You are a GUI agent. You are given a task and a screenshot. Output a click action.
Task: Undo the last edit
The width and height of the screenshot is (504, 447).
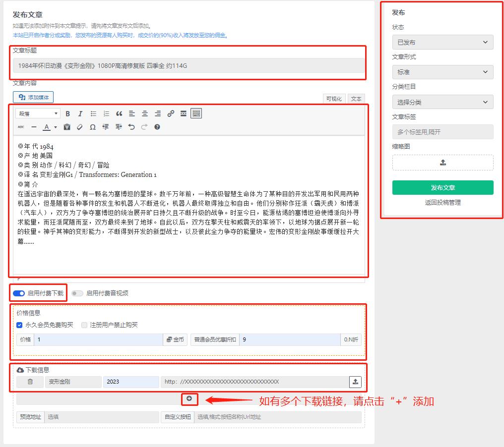coord(131,127)
